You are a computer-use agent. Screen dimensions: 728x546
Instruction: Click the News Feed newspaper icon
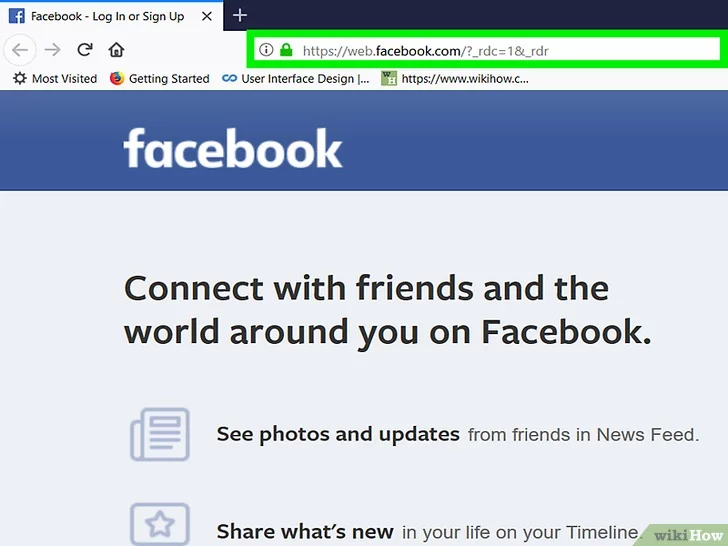point(160,434)
